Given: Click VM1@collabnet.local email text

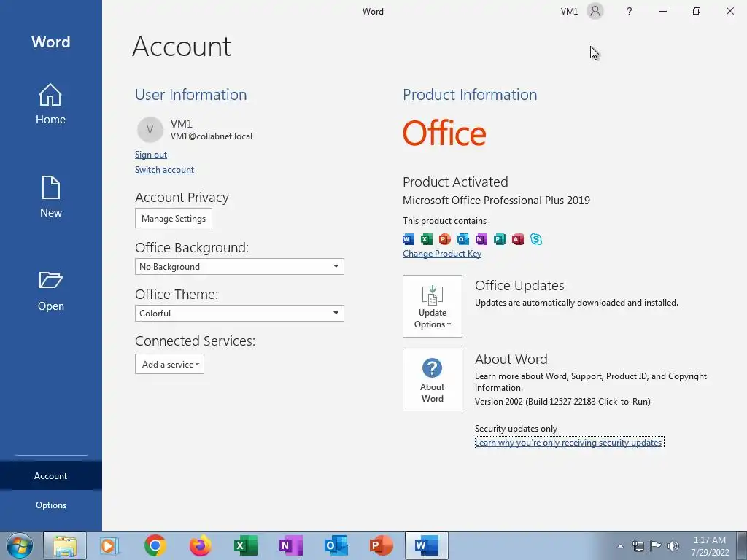Looking at the screenshot, I should point(212,136).
